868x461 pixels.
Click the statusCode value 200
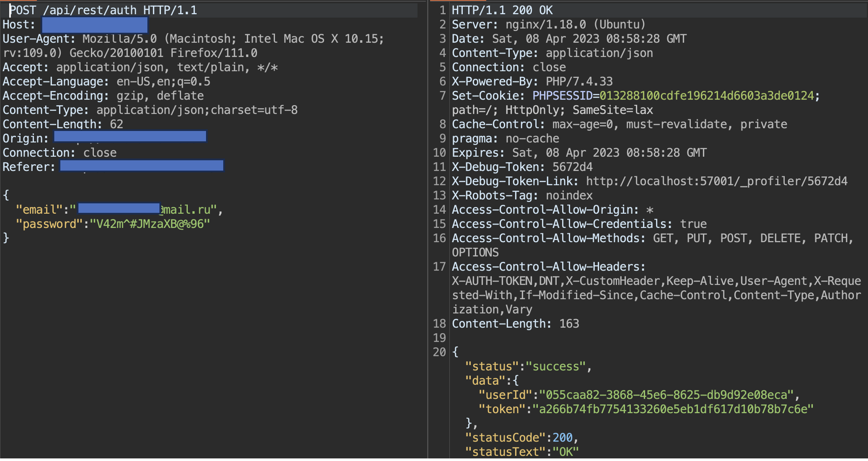[562, 438]
